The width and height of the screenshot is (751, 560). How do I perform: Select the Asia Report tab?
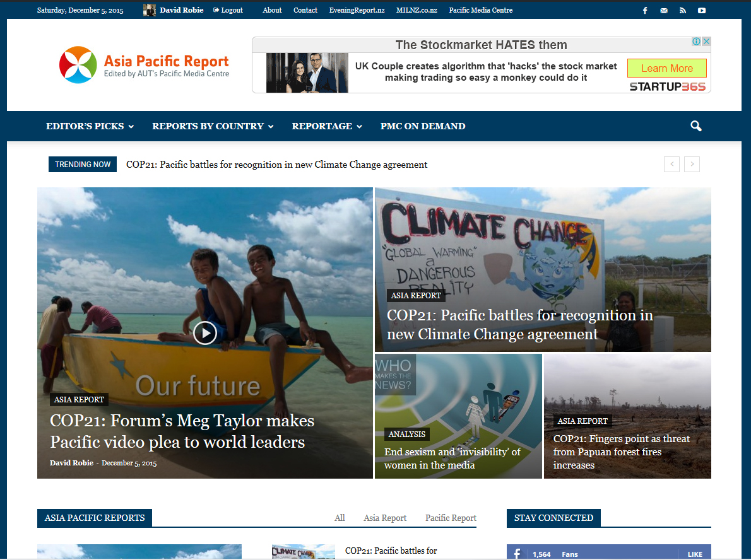click(384, 518)
